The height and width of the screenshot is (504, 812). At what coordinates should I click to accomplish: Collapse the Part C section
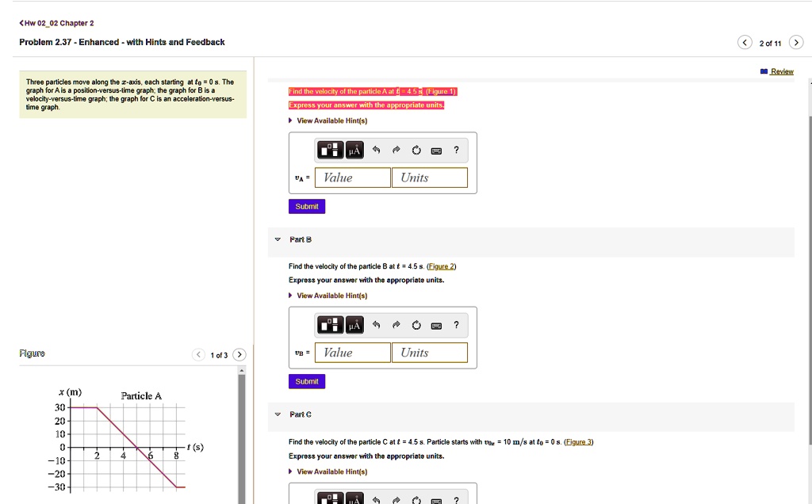[x=278, y=414]
